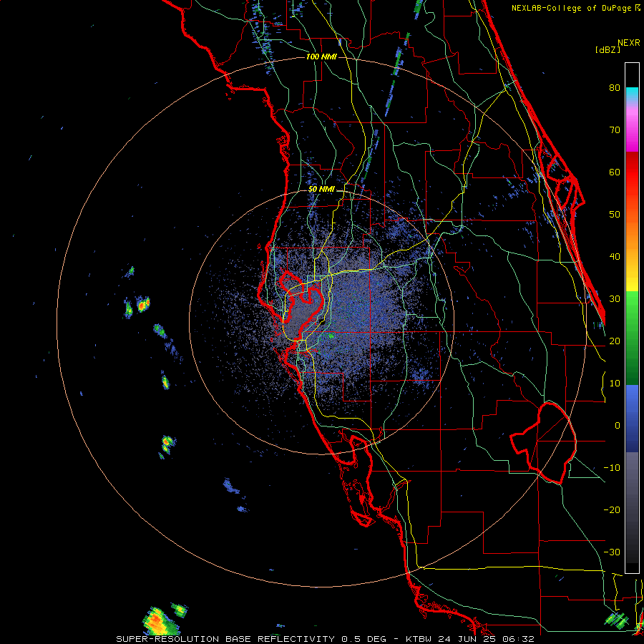Screen dimensions: 644x644
Task: Select the 60 value on the dBZ scale
Action: 615,172
